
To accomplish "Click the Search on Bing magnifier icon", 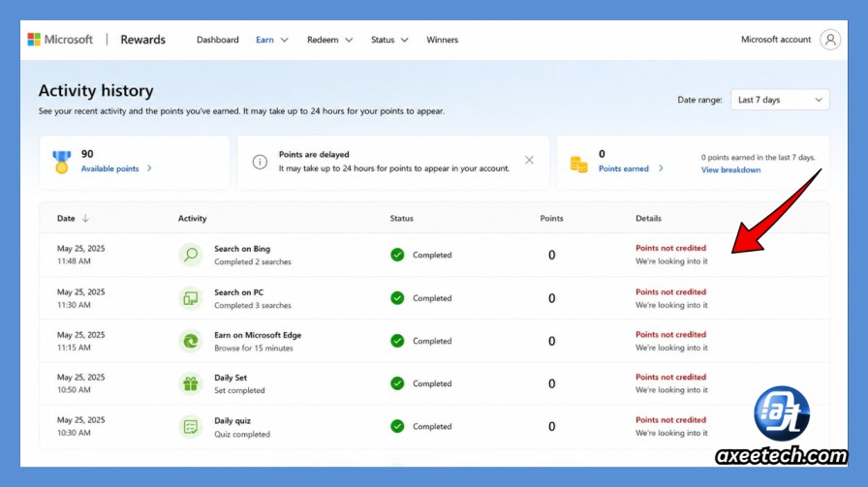I will 191,255.
